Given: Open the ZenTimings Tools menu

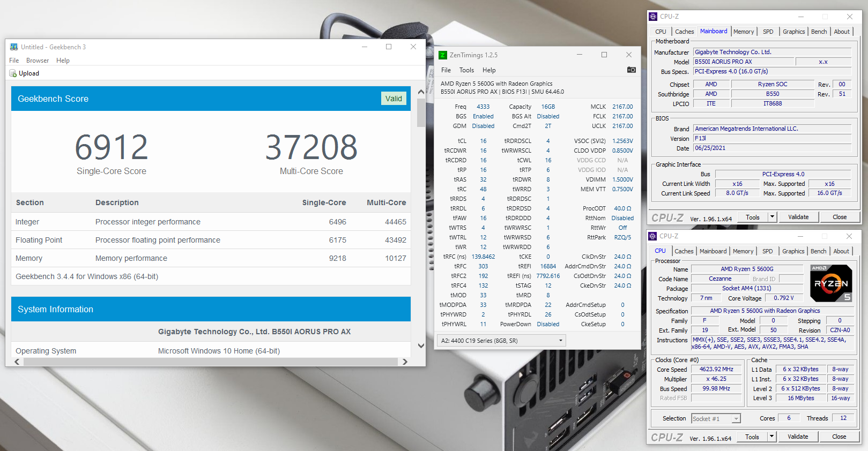Looking at the screenshot, I should pos(466,70).
